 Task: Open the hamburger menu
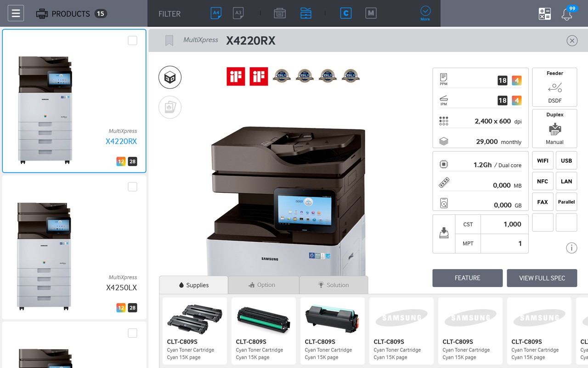tap(16, 13)
